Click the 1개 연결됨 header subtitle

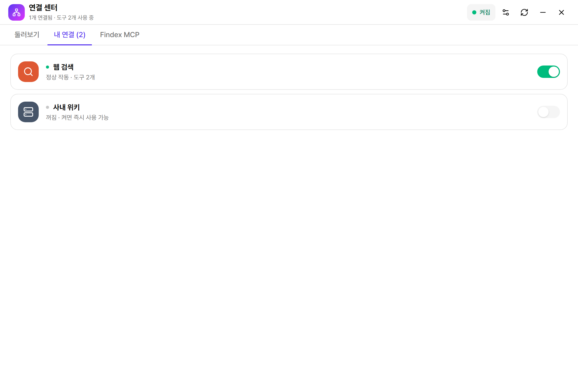point(61,18)
